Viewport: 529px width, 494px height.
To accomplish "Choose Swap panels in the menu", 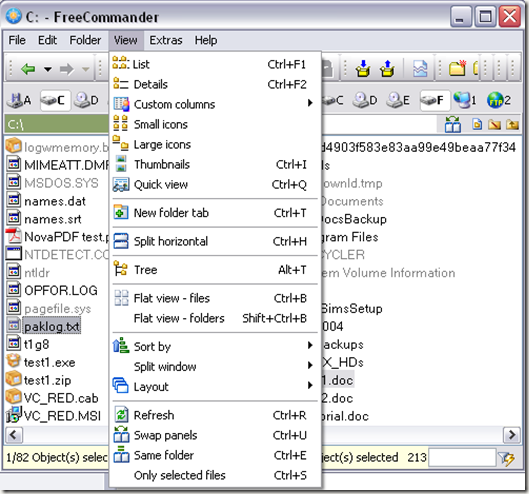I will (215, 435).
